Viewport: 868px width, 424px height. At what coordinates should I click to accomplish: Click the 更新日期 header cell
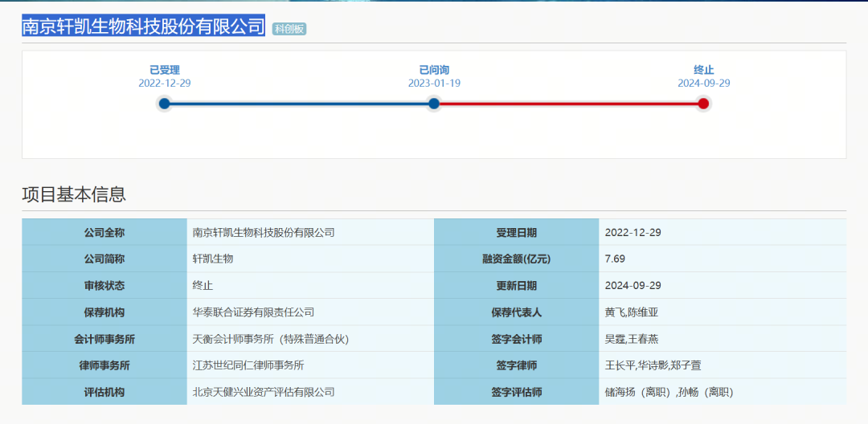click(x=517, y=285)
